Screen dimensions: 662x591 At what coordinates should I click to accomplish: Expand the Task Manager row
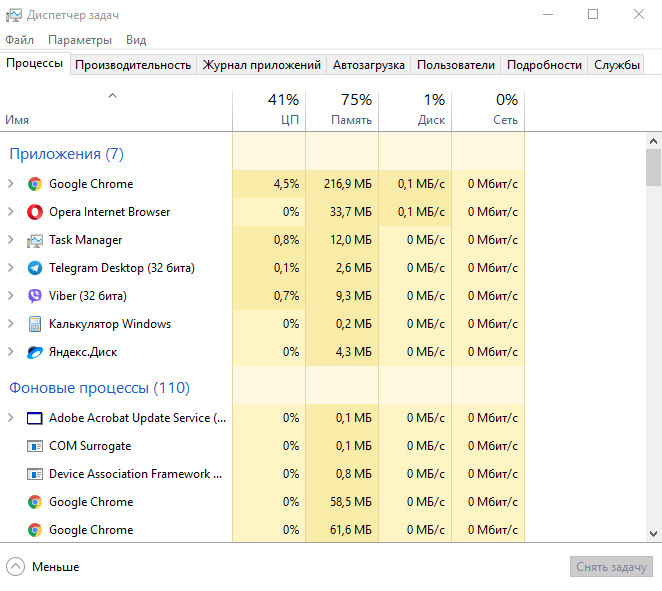(x=11, y=240)
